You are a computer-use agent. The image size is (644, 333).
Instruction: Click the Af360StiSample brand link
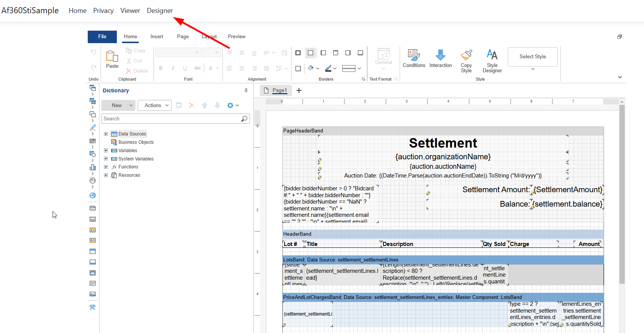point(30,11)
